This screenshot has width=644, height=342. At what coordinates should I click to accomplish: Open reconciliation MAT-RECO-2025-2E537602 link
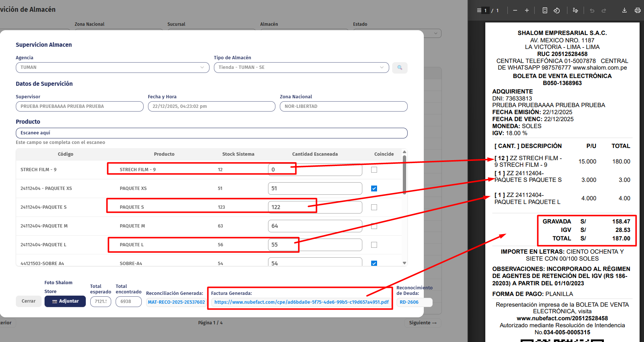click(176, 302)
